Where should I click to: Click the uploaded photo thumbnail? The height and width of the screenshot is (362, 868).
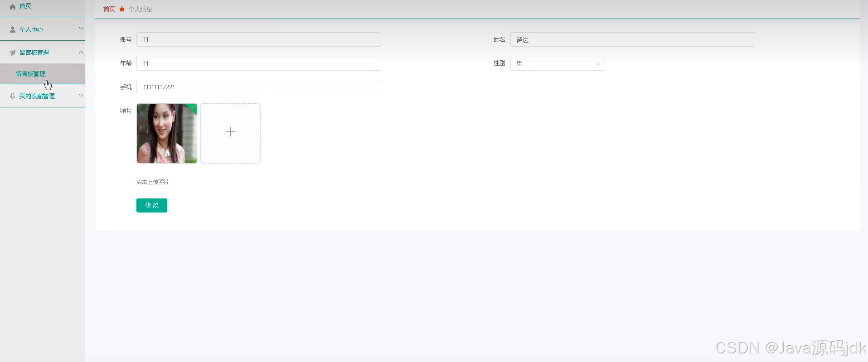(x=167, y=133)
